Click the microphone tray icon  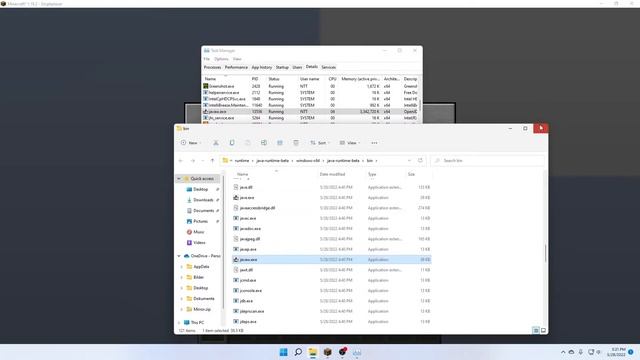580,352
